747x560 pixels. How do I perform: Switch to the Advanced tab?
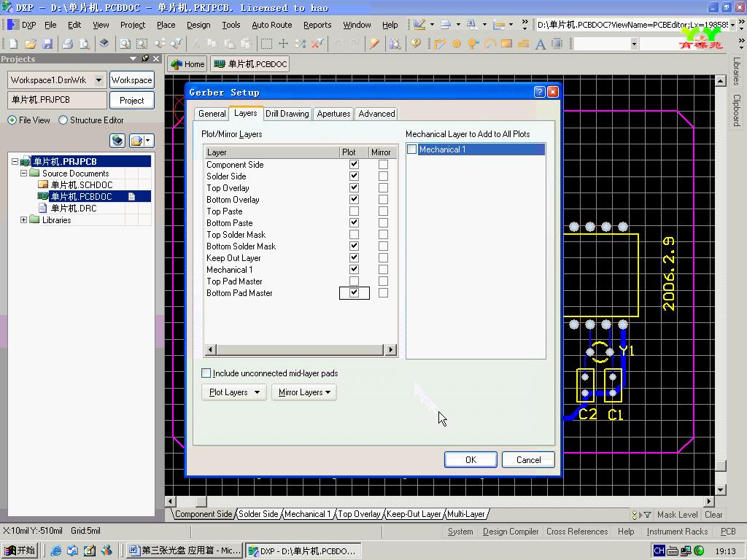(377, 114)
